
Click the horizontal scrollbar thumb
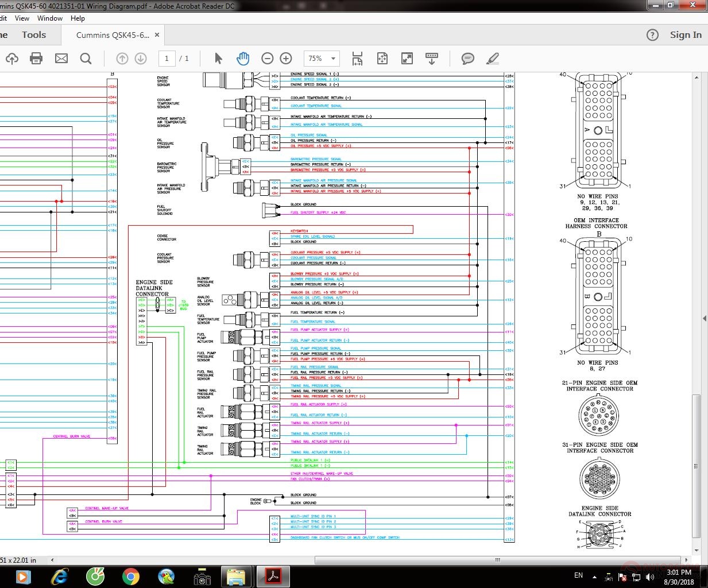click(x=497, y=560)
